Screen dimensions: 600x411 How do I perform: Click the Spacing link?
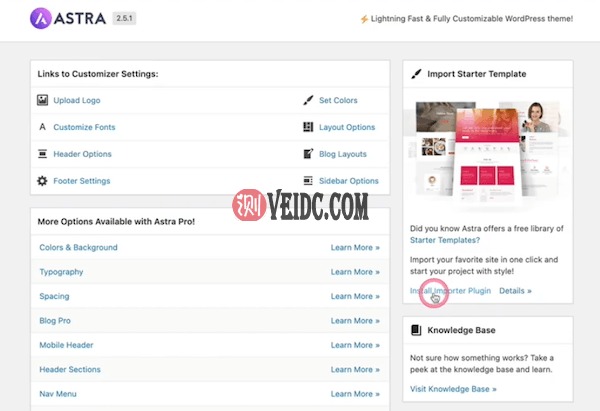coord(54,296)
